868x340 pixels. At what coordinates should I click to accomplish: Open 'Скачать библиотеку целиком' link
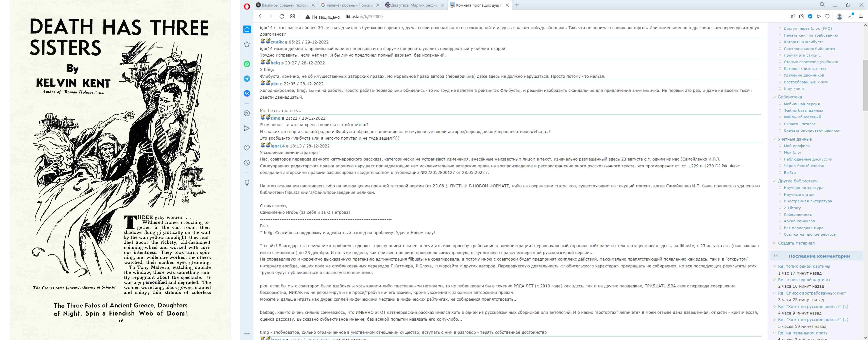pos(812,130)
